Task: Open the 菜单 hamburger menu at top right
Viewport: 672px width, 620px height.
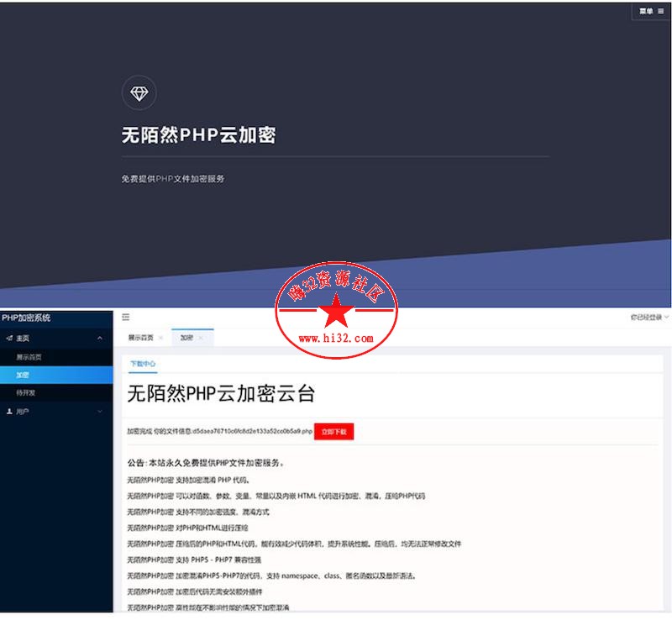Action: (651, 11)
